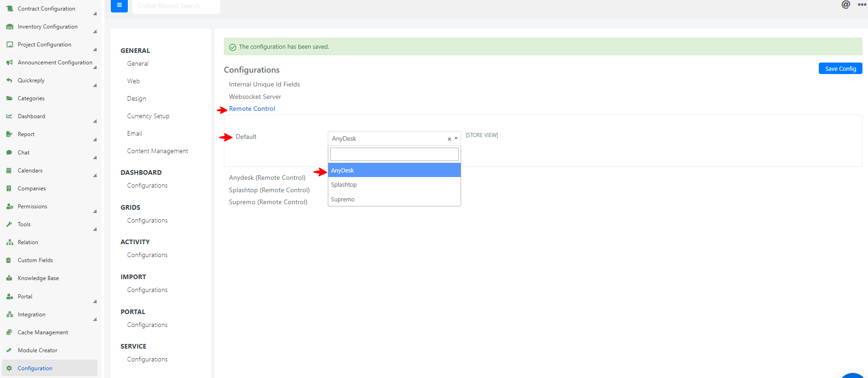This screenshot has height=378, width=868.
Task: Click the [STORE VIEW] scope label
Action: 482,135
